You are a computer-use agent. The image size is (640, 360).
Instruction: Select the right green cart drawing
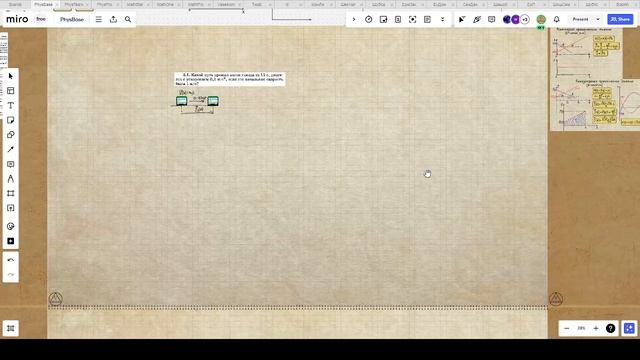tap(213, 100)
